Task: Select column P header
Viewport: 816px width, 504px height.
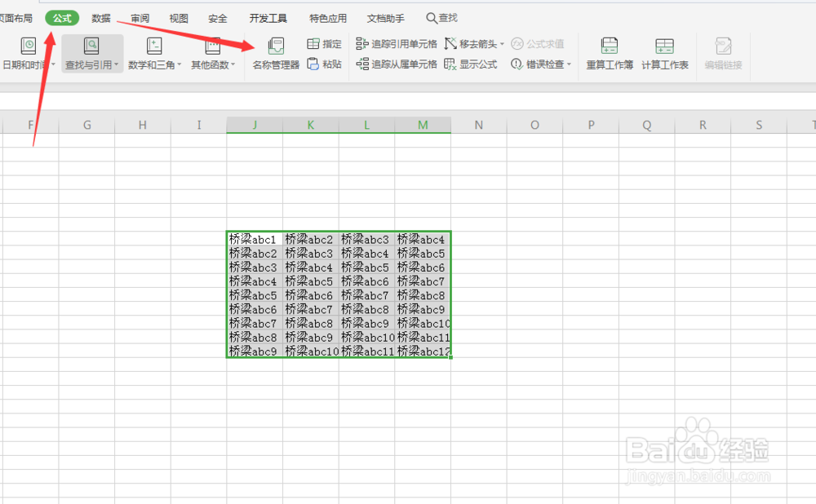Action: click(x=591, y=125)
